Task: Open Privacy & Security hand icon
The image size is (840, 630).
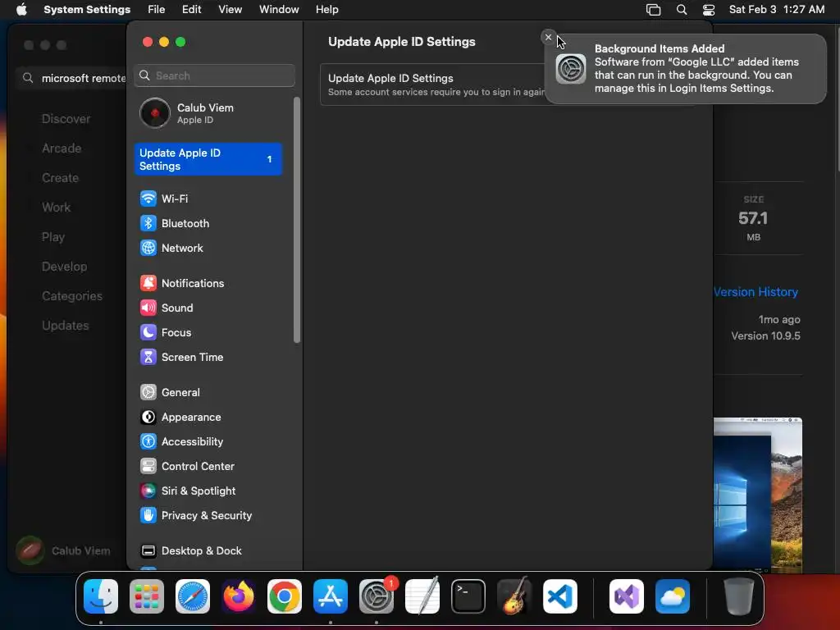Action: [148, 516]
